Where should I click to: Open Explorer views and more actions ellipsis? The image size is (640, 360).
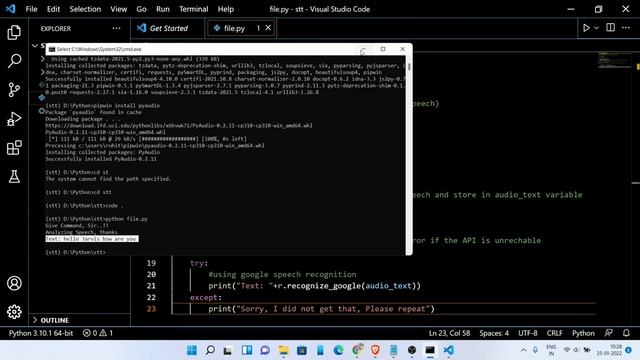pos(116,28)
